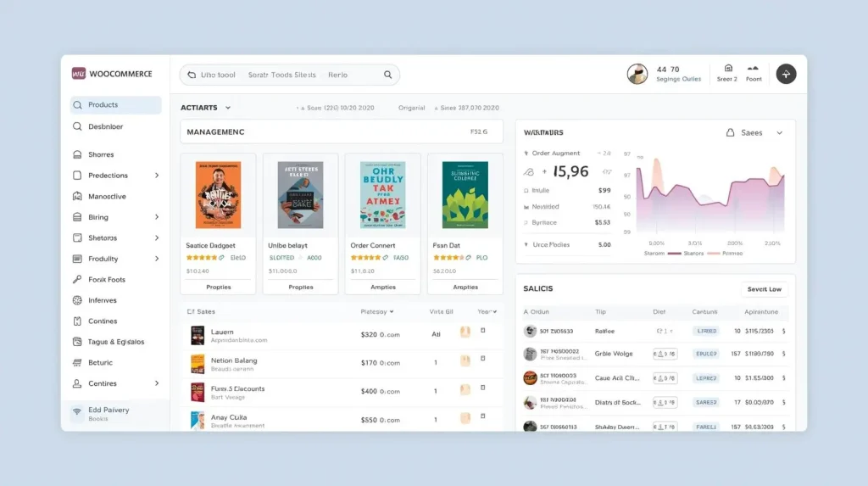Click the orange swatch in Netion Balang row
Image resolution: width=868 pixels, height=486 pixels.
[465, 360]
